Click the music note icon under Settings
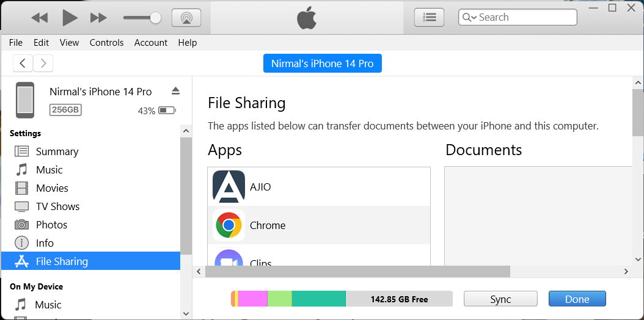This screenshot has width=644, height=320. [x=21, y=169]
